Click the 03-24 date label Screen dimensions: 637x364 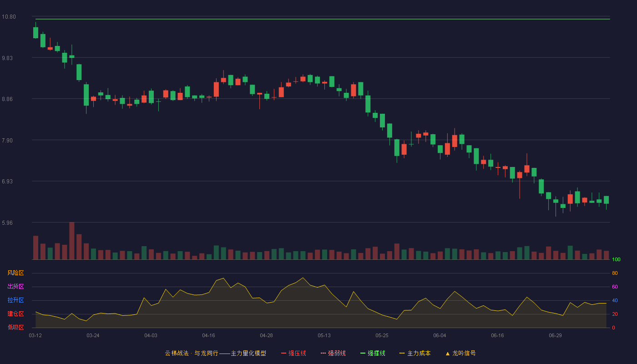pyautogui.click(x=93, y=335)
